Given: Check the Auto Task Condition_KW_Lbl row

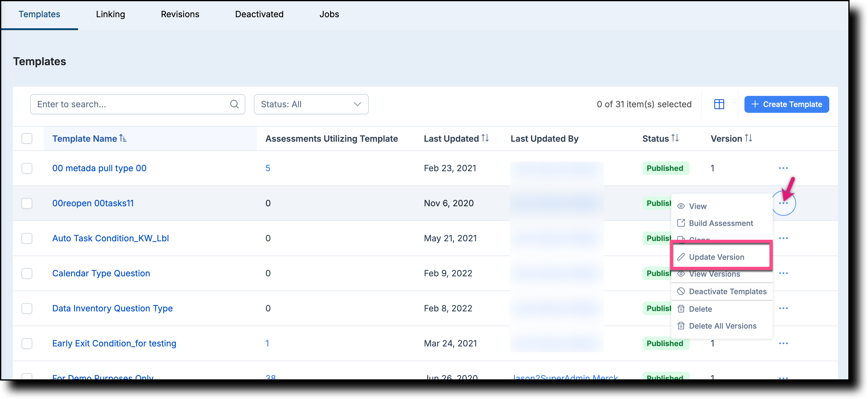Looking at the screenshot, I should pos(27,238).
